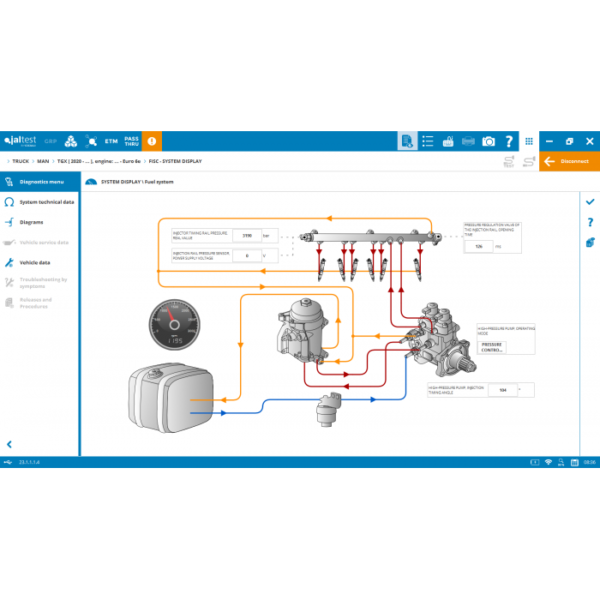Open the bulleted list icon in top bar
600x600 pixels.
coord(428,141)
